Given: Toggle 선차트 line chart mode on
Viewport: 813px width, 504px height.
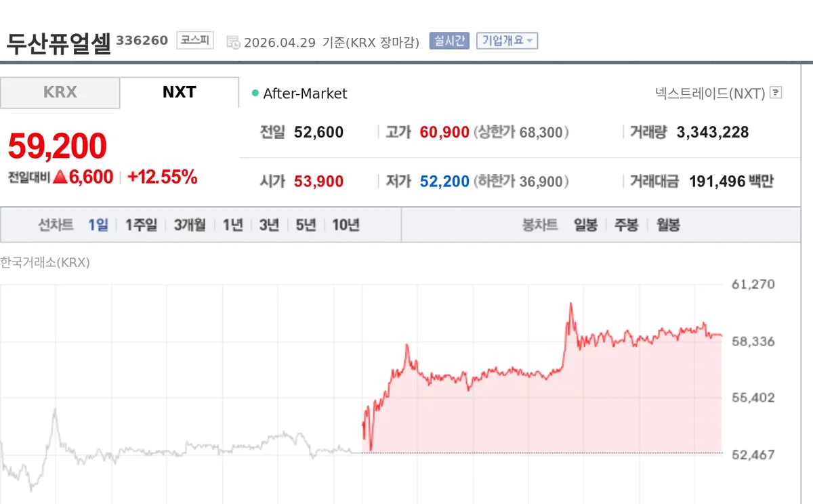Looking at the screenshot, I should point(56,224).
